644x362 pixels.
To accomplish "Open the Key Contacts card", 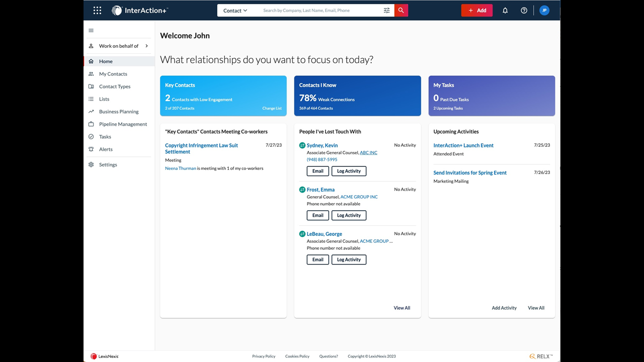I will point(223,96).
